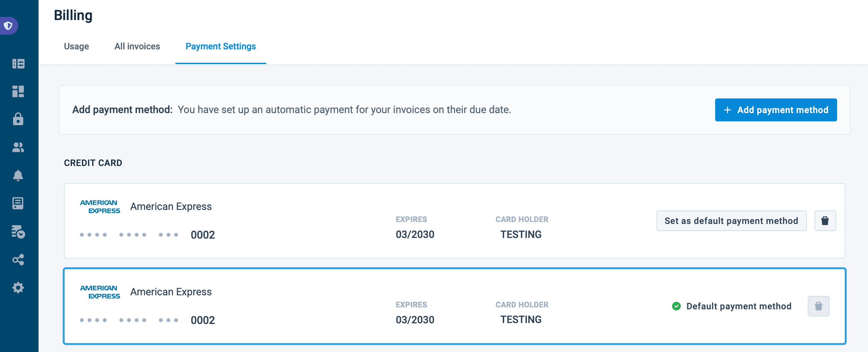
Task: Select the Payment Settings tab
Action: point(220,46)
